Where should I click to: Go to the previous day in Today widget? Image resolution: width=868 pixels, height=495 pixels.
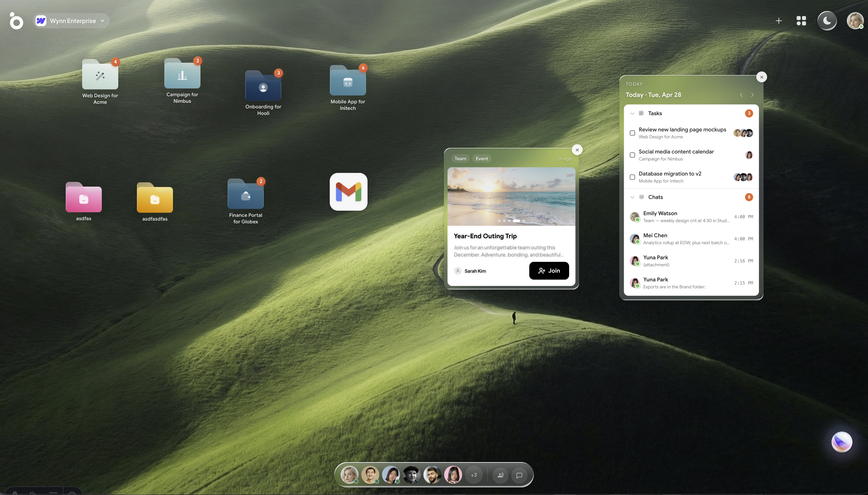741,95
